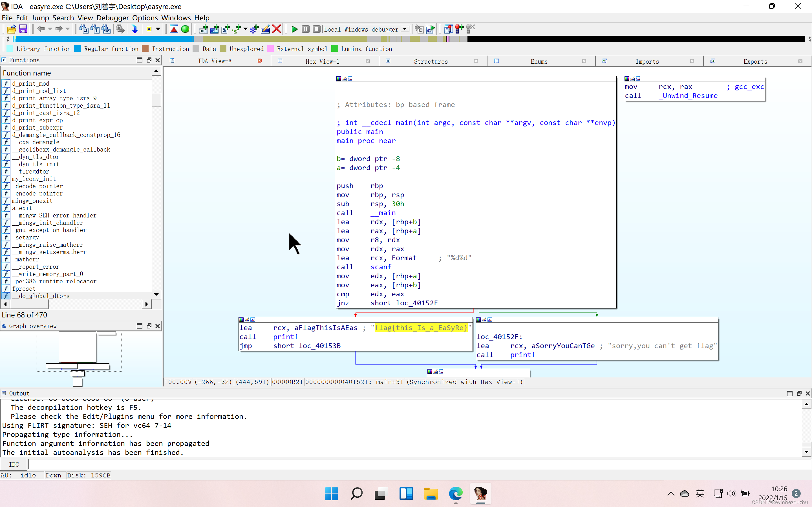The width and height of the screenshot is (812, 507).
Task: Click the red X delete icon in toolbar
Action: point(277,29)
